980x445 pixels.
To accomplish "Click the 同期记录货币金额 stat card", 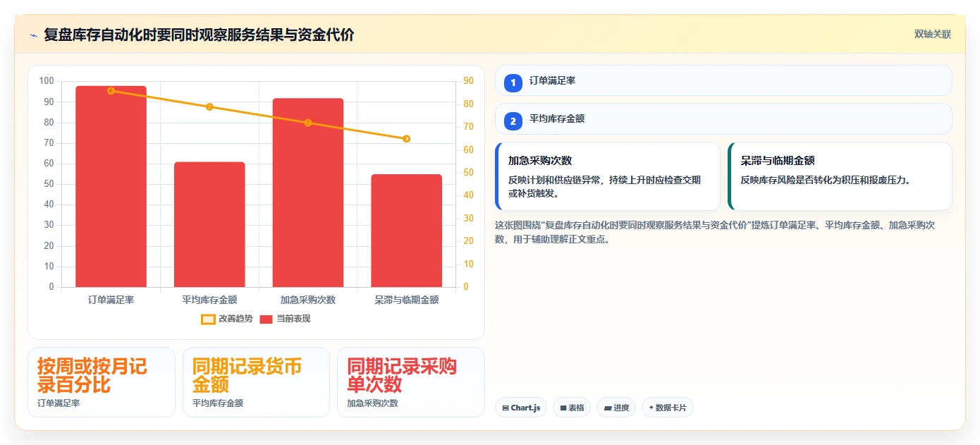I will coord(256,382).
